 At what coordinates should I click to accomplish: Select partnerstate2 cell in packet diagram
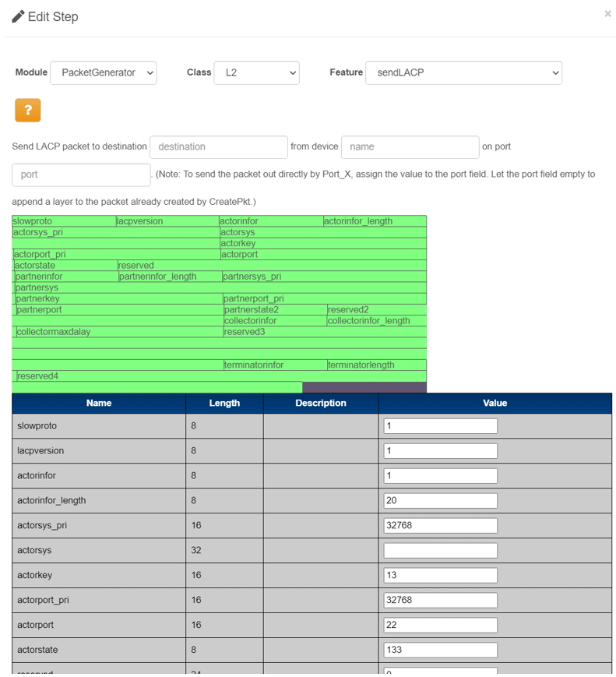click(275, 309)
